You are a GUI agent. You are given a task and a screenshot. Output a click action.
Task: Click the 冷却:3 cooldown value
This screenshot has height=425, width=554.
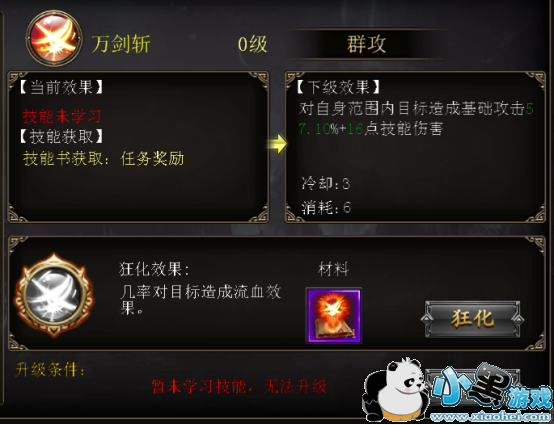325,184
